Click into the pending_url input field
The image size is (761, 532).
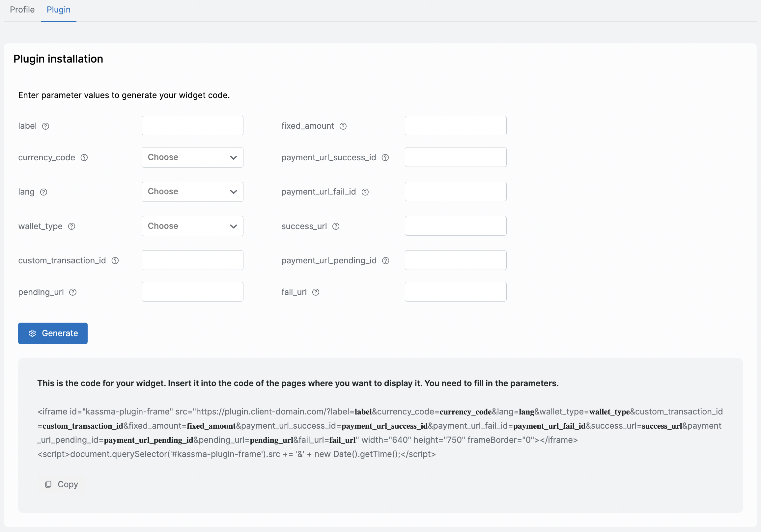click(x=192, y=292)
